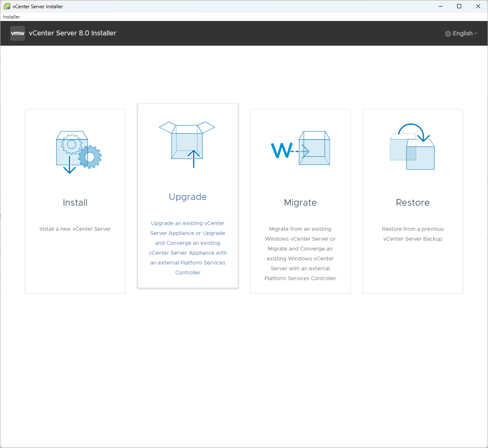Viewport: 488px width, 448px height.
Task: Click the vCenter app icon in title bar
Action: (x=7, y=6)
